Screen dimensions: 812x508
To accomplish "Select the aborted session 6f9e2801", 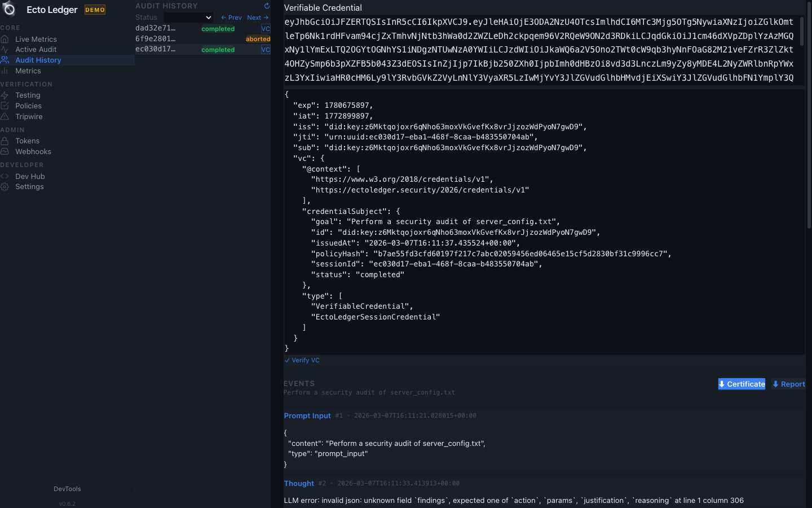I will 156,39.
